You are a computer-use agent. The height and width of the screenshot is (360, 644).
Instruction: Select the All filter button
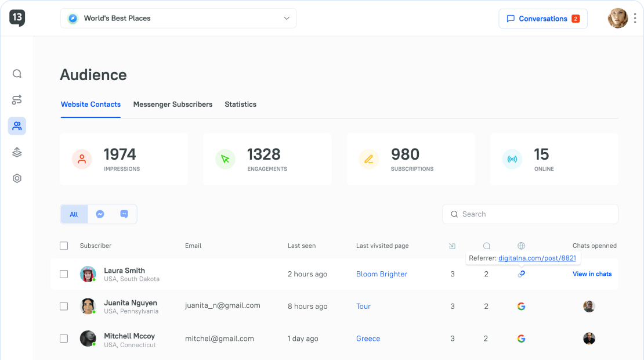click(x=74, y=214)
